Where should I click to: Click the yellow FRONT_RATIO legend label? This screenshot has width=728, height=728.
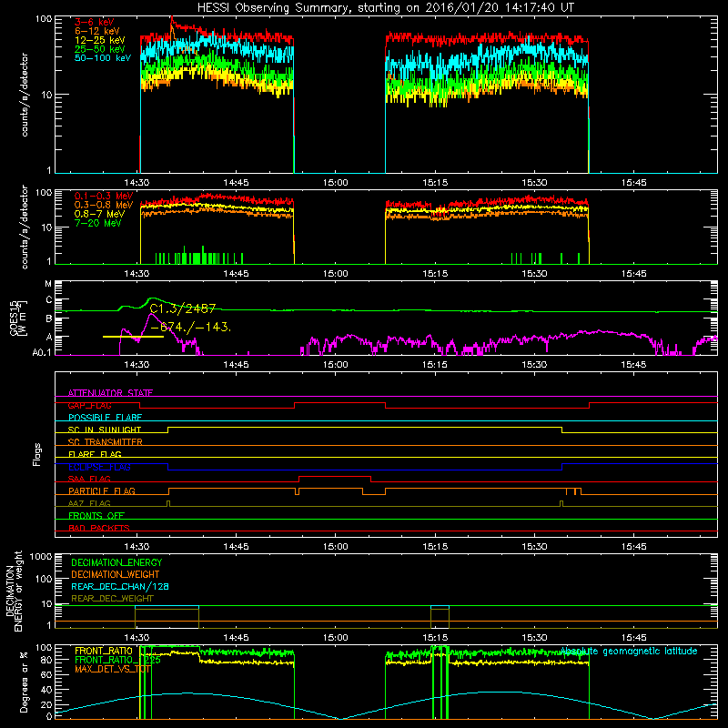click(x=104, y=651)
